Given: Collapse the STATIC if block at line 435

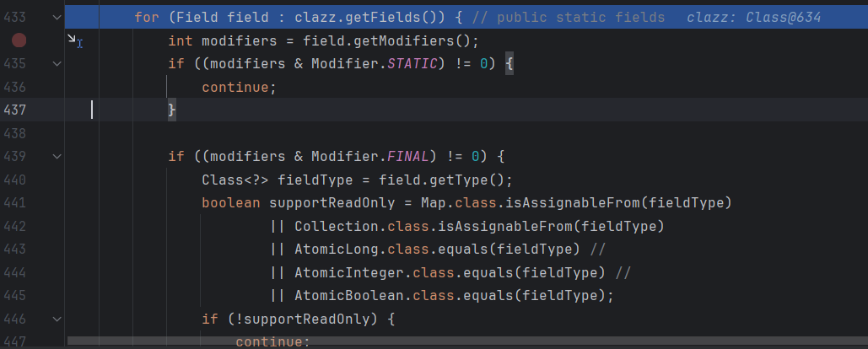Looking at the screenshot, I should (x=57, y=63).
